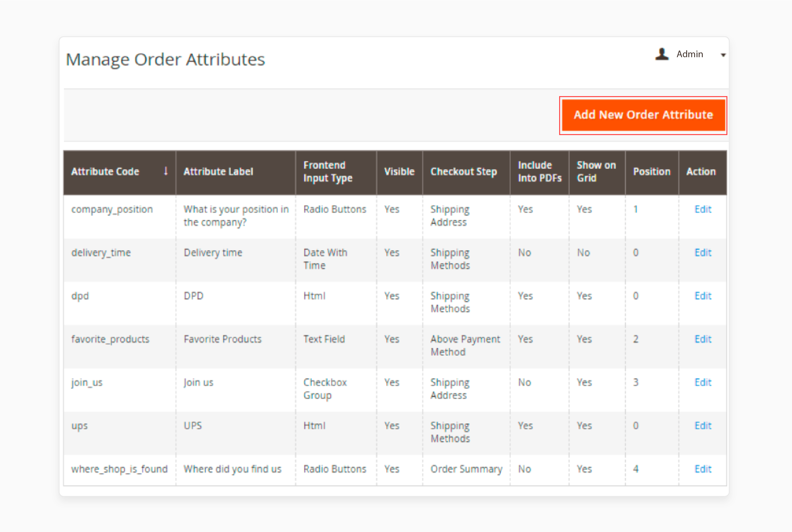The image size is (792, 532).
Task: Edit the where_shop_is_found attribute
Action: (x=703, y=469)
